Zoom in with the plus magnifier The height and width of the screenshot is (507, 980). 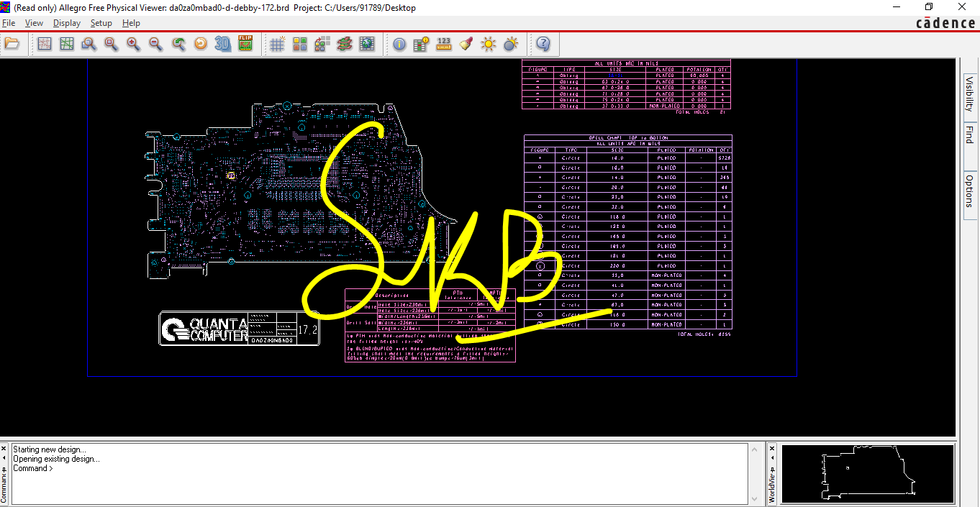tap(134, 44)
